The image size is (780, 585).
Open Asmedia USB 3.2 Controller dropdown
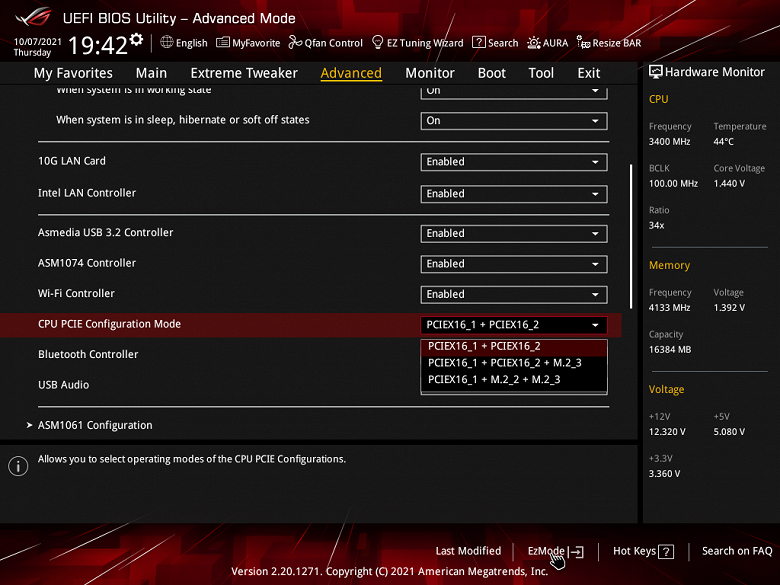click(514, 234)
